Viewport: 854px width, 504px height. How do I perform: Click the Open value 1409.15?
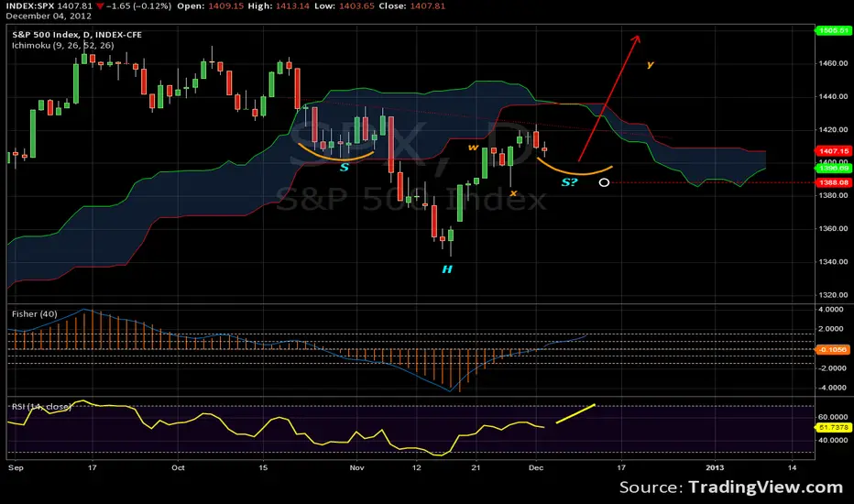coord(226,6)
